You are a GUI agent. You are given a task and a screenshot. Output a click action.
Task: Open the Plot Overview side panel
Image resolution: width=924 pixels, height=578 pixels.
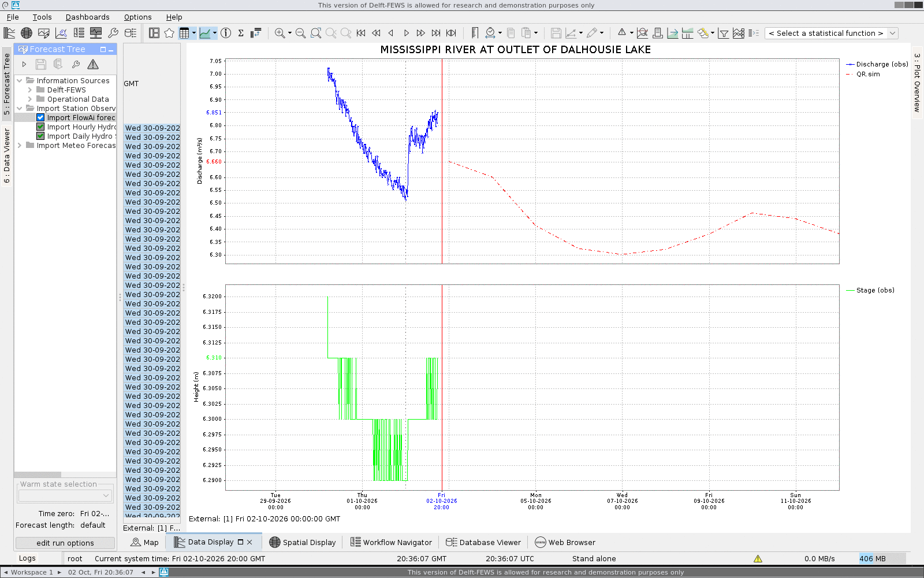tap(917, 83)
